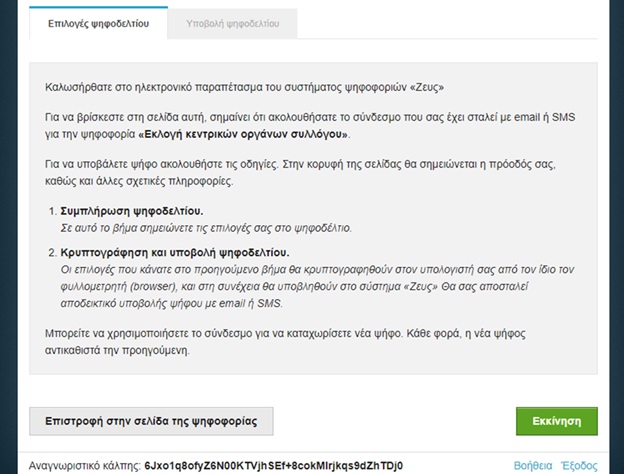Open the Βοήθεια link

point(532,466)
